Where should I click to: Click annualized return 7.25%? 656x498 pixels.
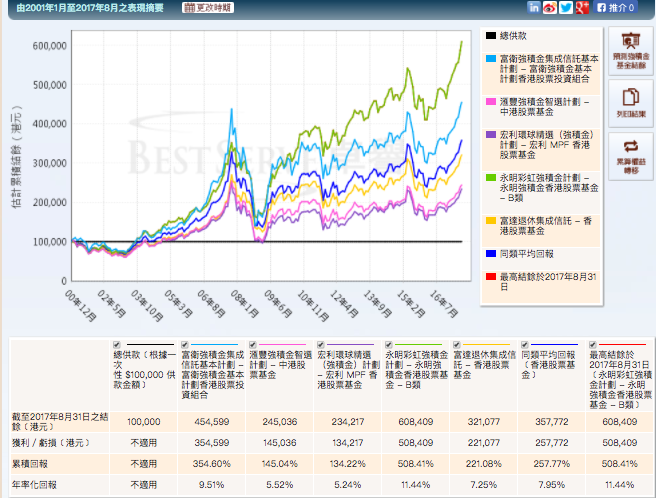pyautogui.click(x=484, y=485)
